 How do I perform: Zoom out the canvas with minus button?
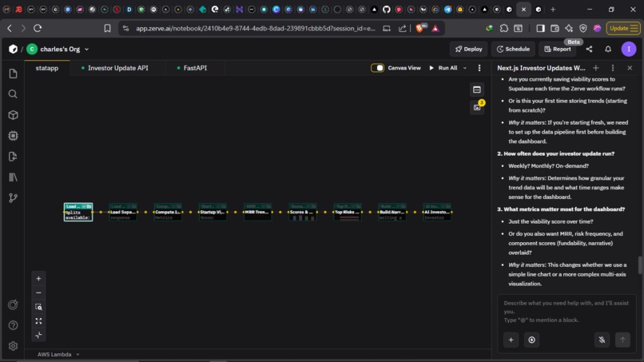[x=38, y=292]
